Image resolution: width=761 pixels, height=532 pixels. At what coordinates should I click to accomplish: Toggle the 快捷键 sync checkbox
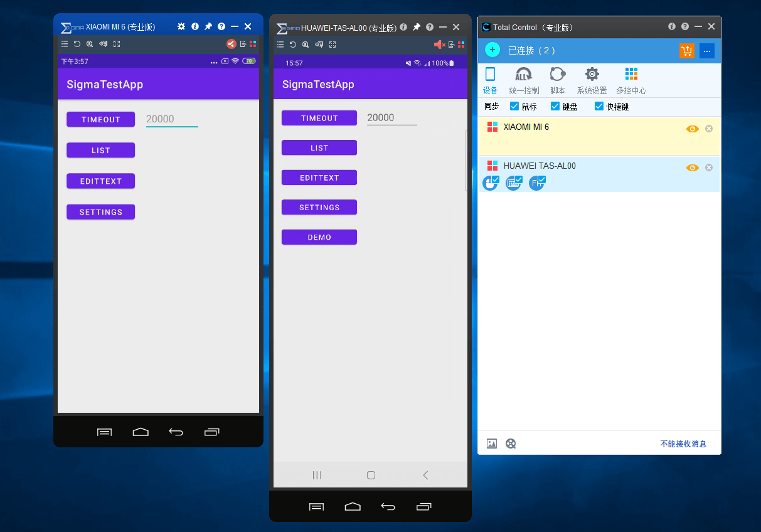599,106
